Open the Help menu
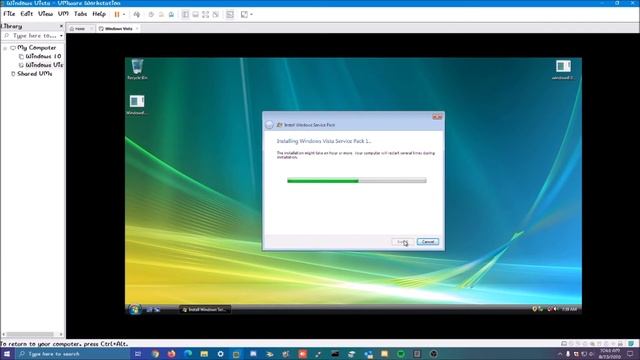640x360 pixels. pyautogui.click(x=99, y=14)
